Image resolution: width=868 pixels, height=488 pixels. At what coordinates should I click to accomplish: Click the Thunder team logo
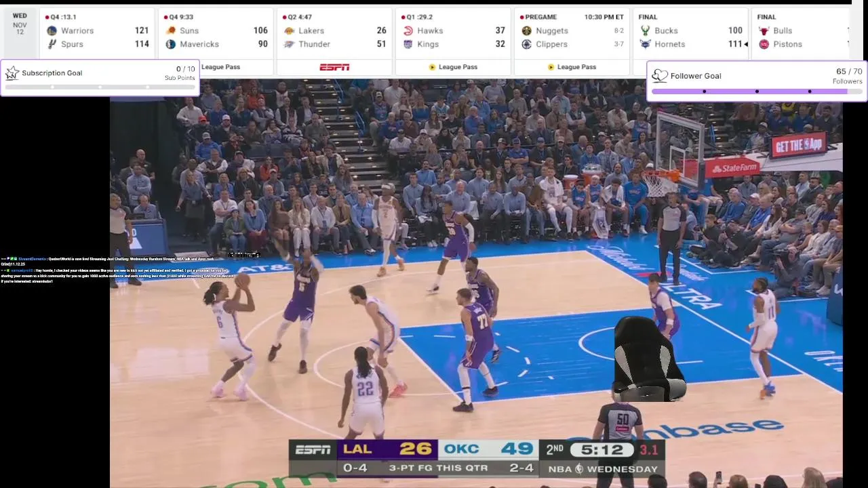point(290,44)
